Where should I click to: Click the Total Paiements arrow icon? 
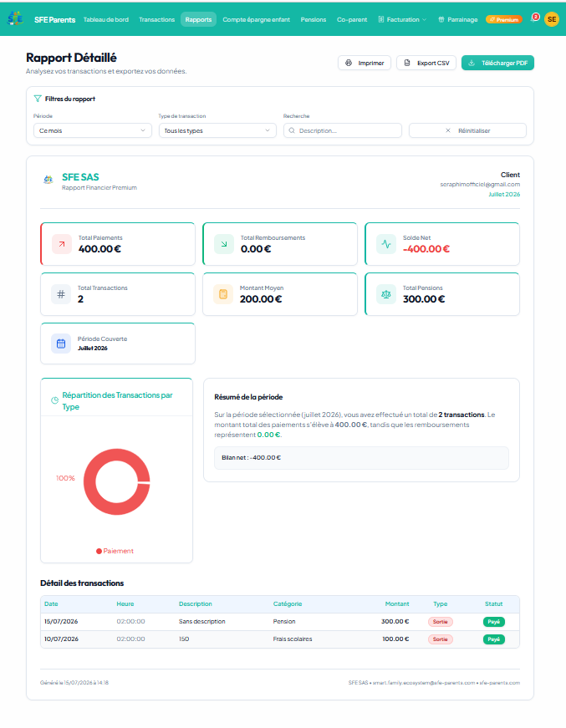[62, 244]
